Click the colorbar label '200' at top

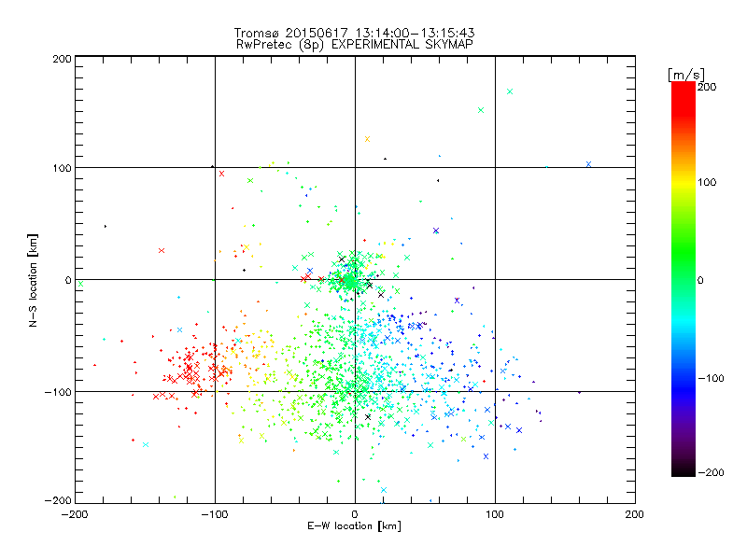[x=707, y=87]
